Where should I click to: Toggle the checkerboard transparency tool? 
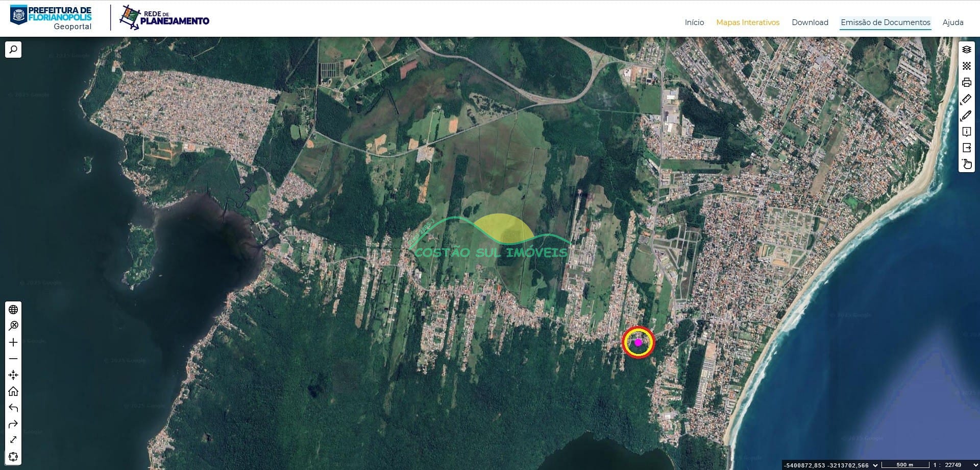966,66
